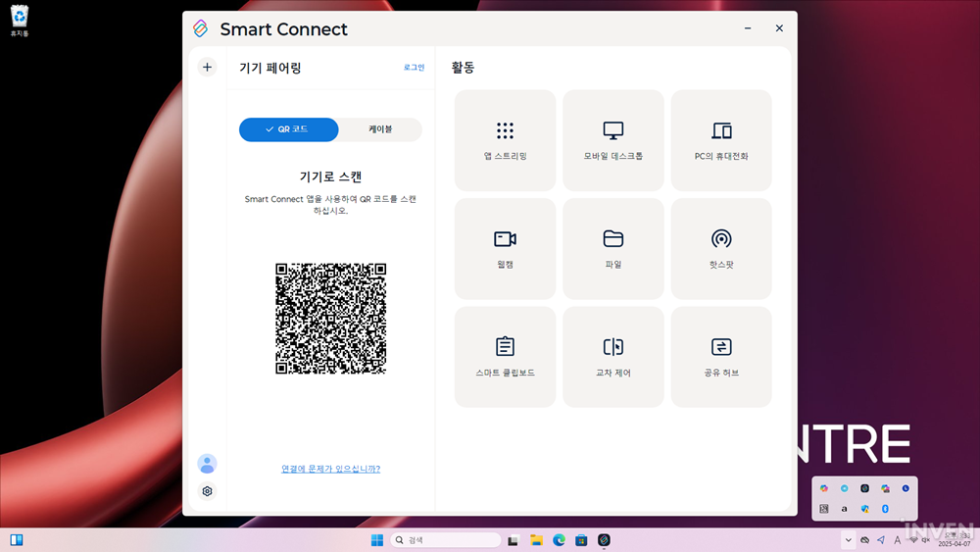Open the 공유 허브 share hub tile

(x=721, y=356)
